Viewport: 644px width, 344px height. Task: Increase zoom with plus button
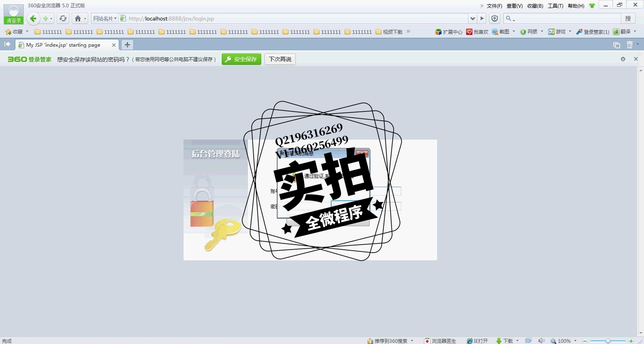pos(631,341)
